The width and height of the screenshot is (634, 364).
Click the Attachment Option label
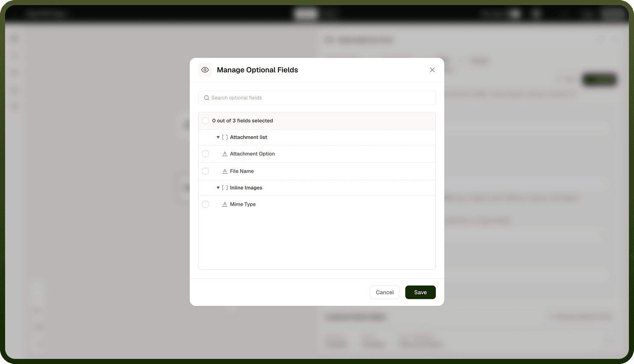(252, 154)
